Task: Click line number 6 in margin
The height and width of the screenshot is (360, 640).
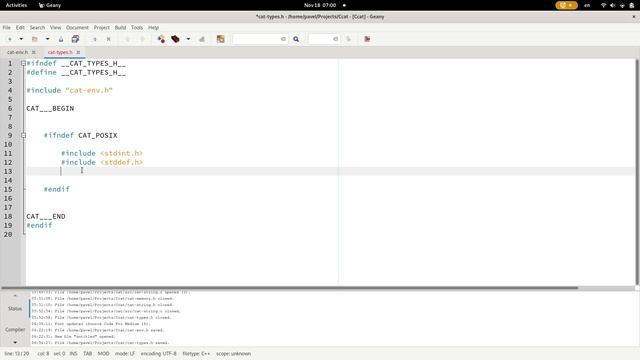Action: pyautogui.click(x=10, y=108)
